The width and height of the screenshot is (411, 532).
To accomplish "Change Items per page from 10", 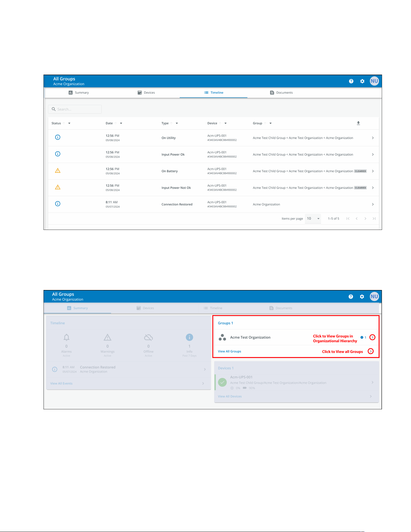I will tap(313, 218).
